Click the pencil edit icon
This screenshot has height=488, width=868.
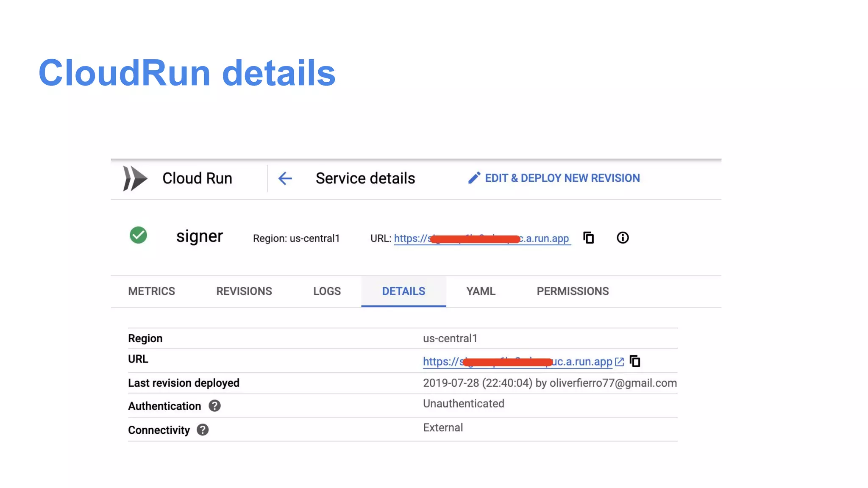(474, 178)
